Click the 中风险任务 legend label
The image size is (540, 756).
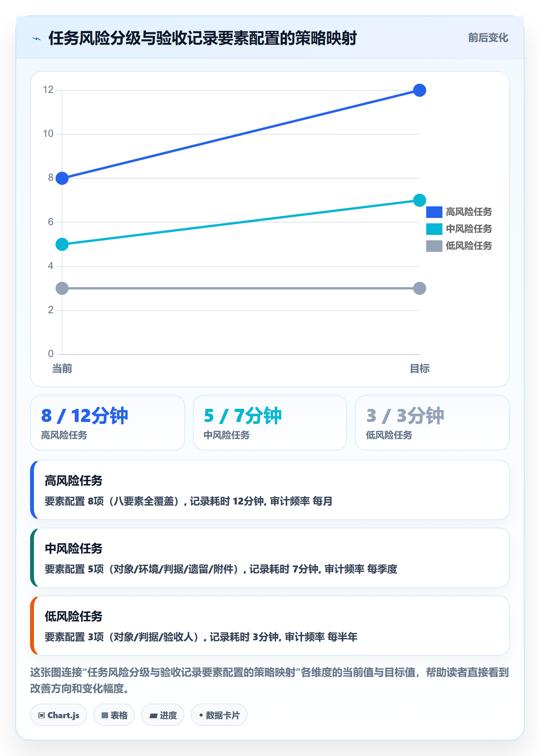469,229
